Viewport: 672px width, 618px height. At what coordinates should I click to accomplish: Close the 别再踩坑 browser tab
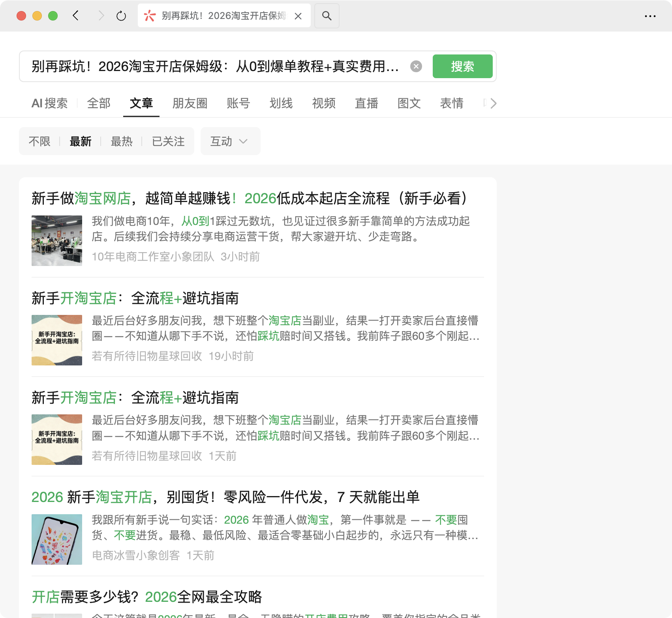(298, 16)
